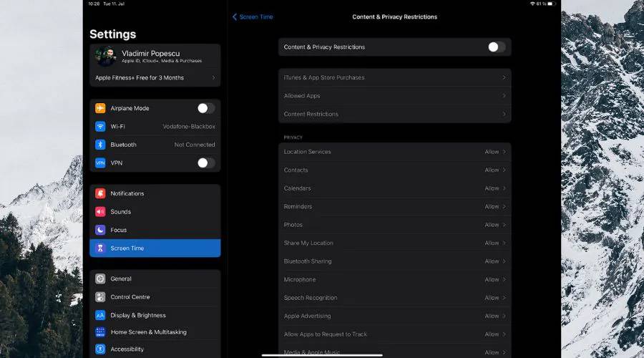Click Allow value beside Microphone

[492, 279]
